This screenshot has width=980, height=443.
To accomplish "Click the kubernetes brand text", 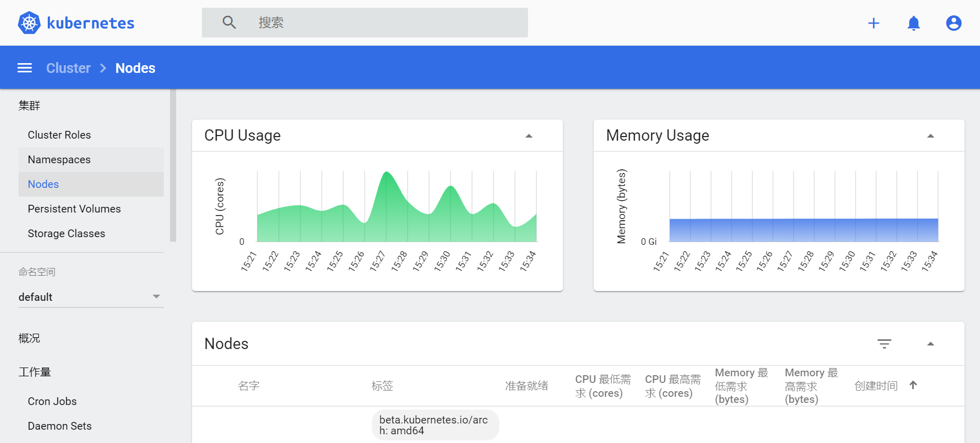I will coord(90,23).
